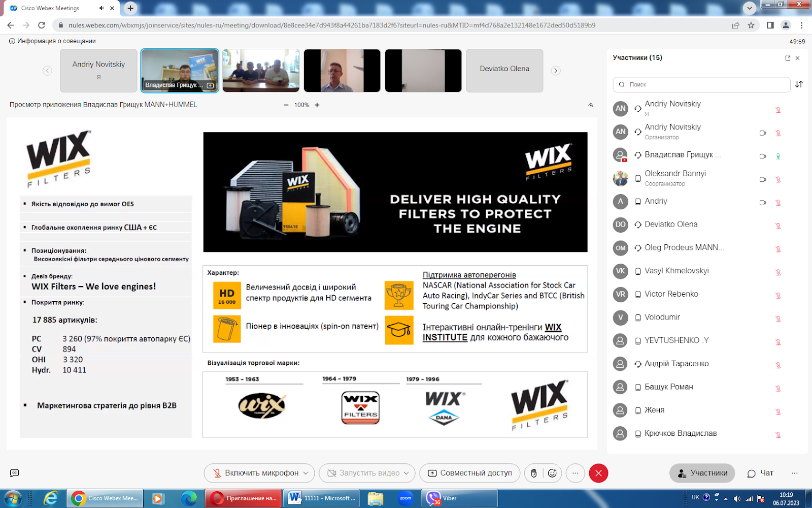This screenshot has width=812, height=508.
Task: Mute the tab audio speaker icon
Action: pos(101,8)
